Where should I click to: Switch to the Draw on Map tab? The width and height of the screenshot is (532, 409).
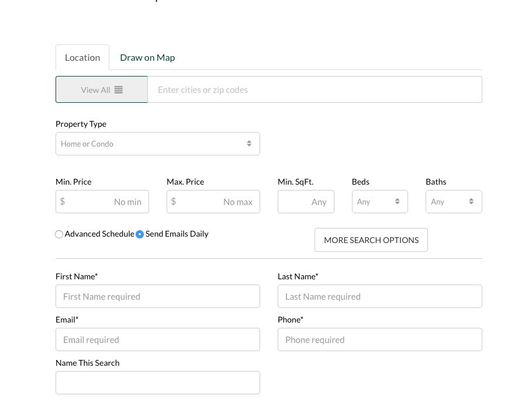[x=147, y=57]
